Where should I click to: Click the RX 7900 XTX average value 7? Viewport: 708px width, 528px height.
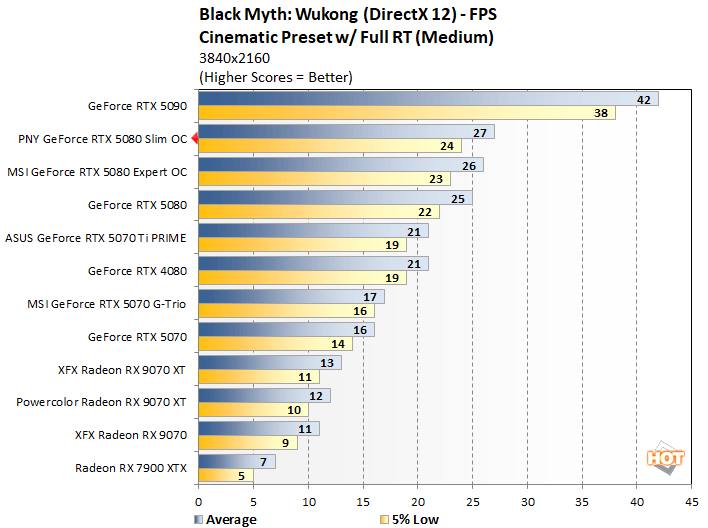coord(263,462)
